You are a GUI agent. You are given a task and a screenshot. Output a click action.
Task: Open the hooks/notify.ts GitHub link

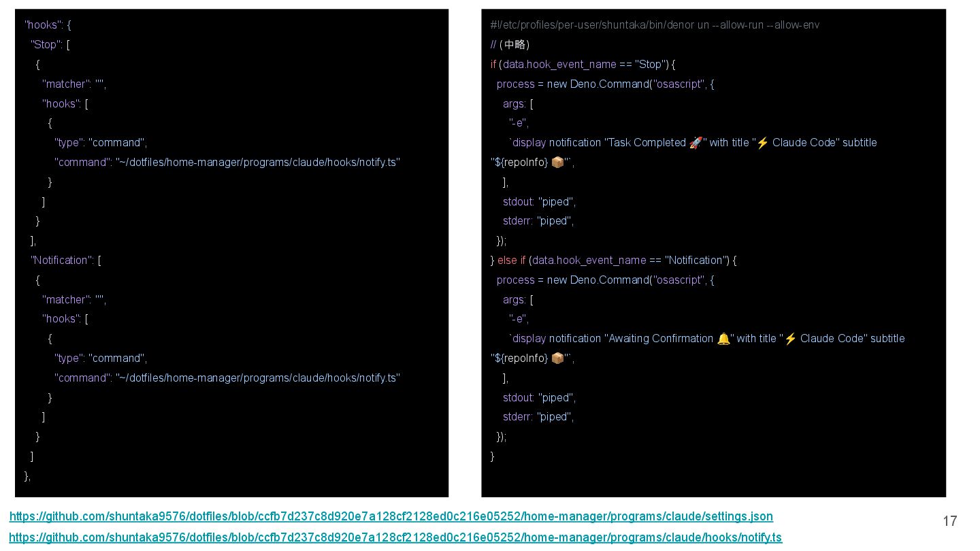click(x=396, y=537)
